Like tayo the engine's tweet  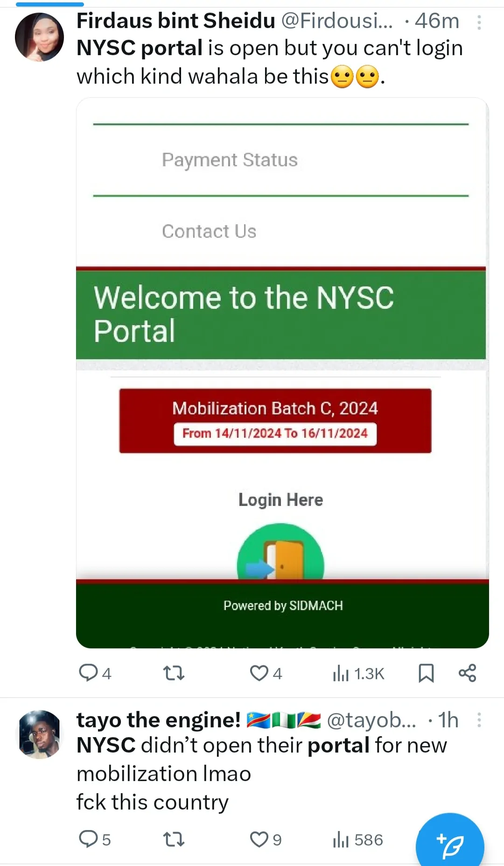(x=259, y=839)
